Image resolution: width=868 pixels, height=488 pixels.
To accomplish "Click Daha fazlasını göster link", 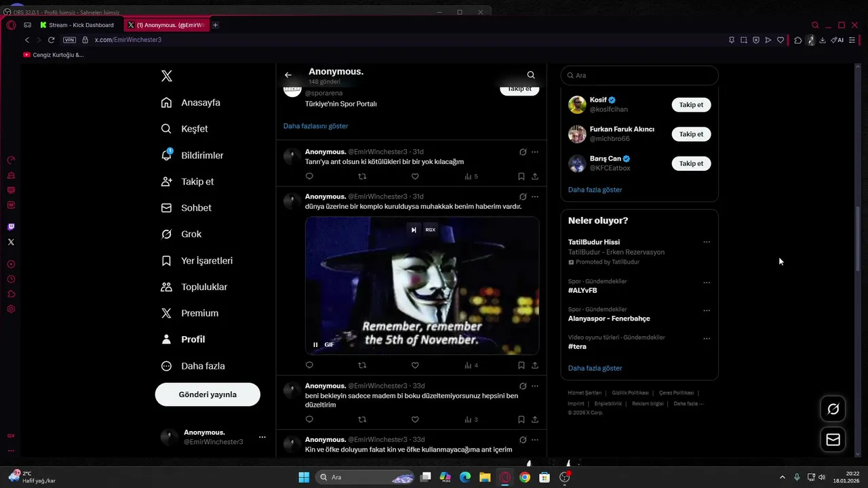I will (x=315, y=126).
